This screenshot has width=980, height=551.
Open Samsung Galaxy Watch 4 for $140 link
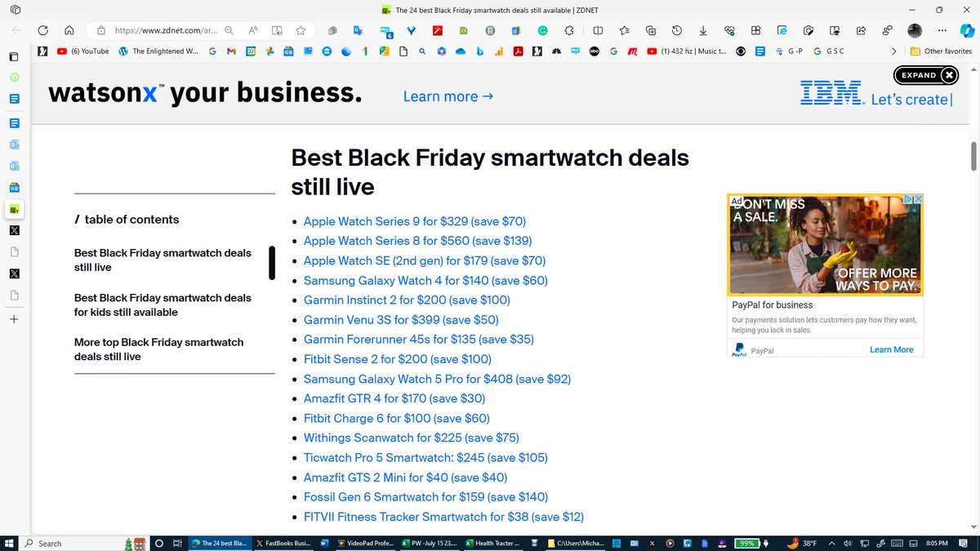pos(425,280)
